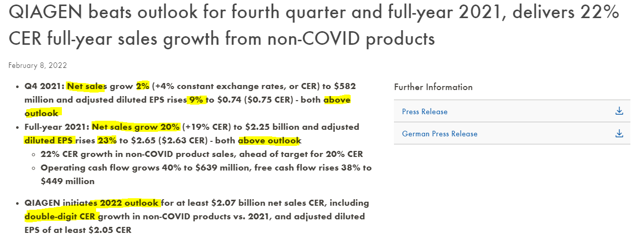Click the "$449 million" free cash flow text
644x247 pixels.
[x=67, y=181]
